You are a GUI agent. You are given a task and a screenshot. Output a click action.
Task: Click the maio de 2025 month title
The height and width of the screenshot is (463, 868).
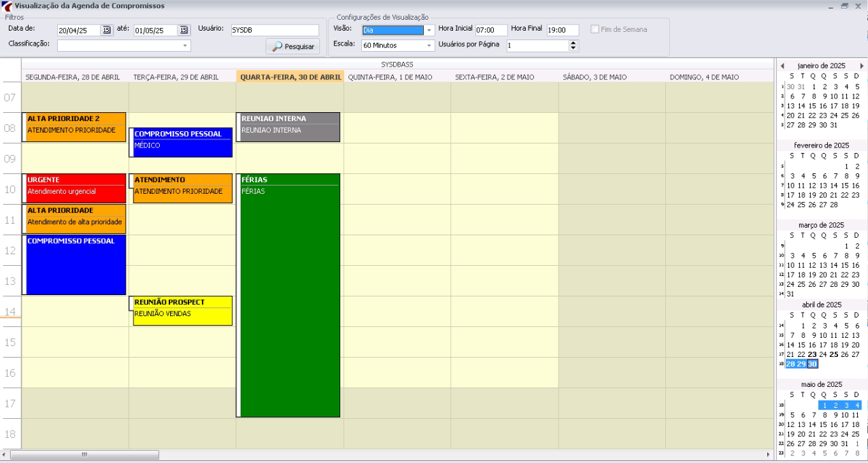(x=822, y=385)
